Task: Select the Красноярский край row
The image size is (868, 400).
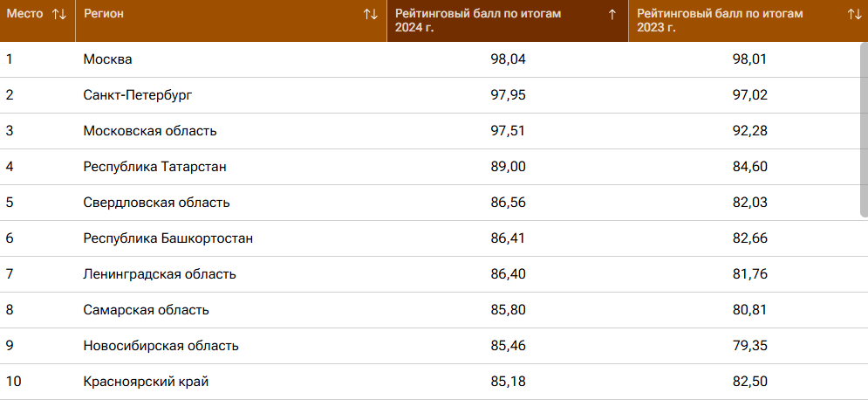Action: [147, 382]
